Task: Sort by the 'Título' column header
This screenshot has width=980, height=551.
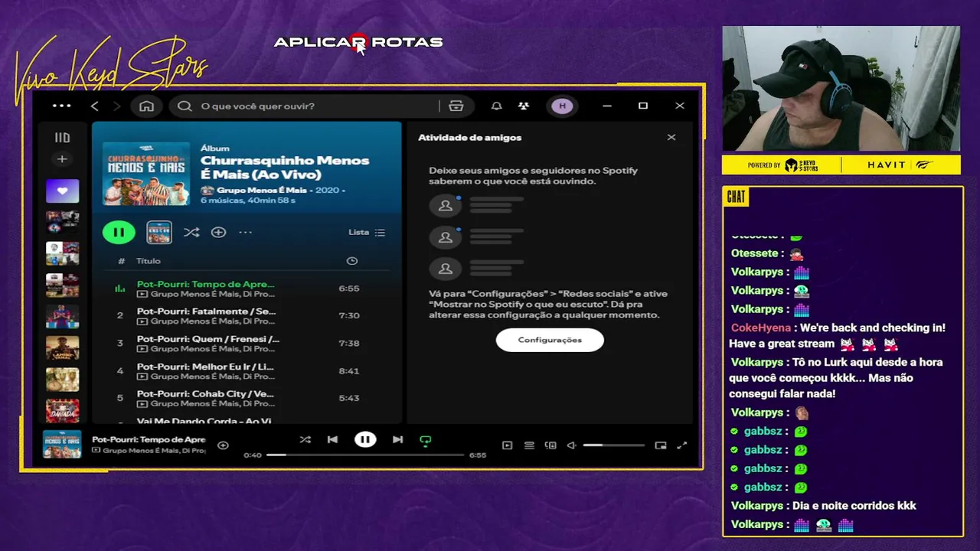Action: click(x=149, y=261)
